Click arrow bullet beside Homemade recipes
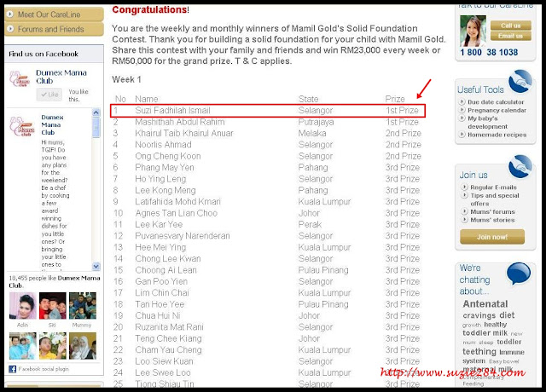This screenshot has width=546, height=392. [x=462, y=135]
